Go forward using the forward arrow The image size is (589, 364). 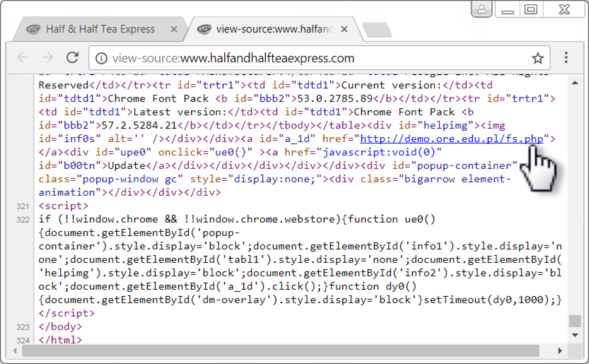click(47, 57)
